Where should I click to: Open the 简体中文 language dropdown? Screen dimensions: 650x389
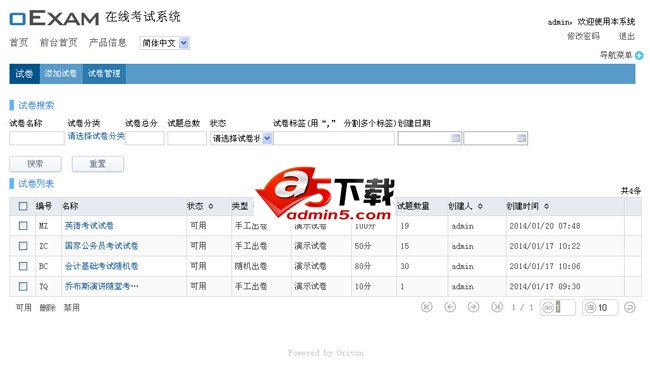[x=165, y=43]
